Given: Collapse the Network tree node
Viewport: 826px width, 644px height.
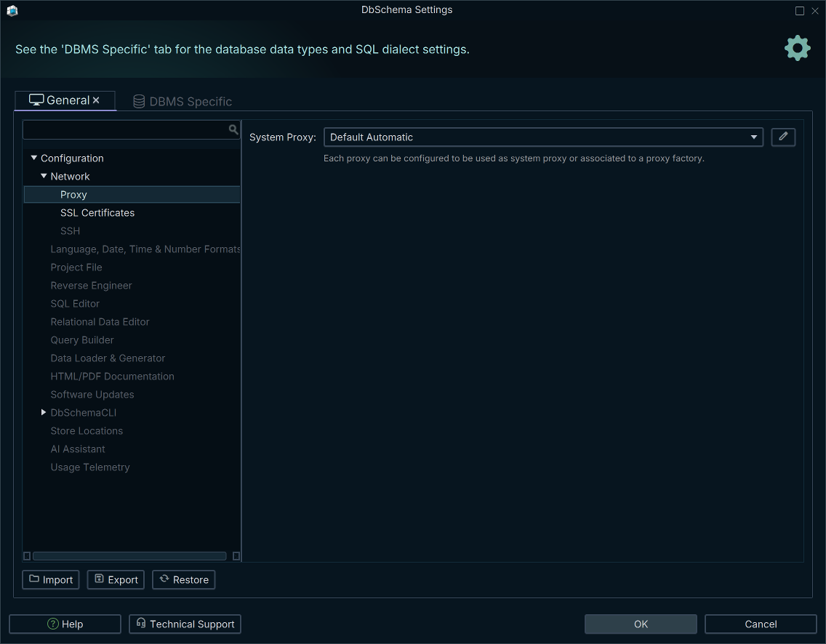Looking at the screenshot, I should (x=44, y=176).
